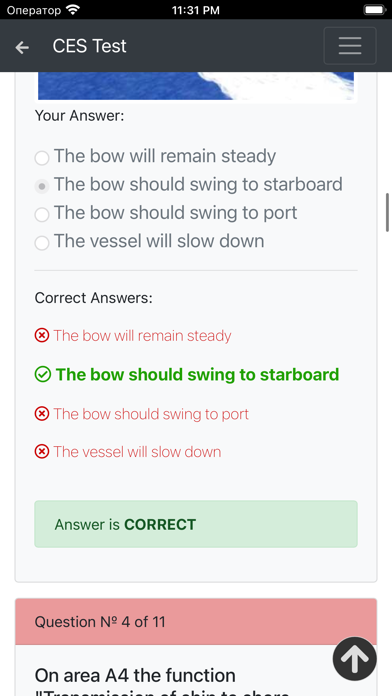Click the 'CES Test' header title
Viewport: 392px width, 696px height.
tap(89, 46)
